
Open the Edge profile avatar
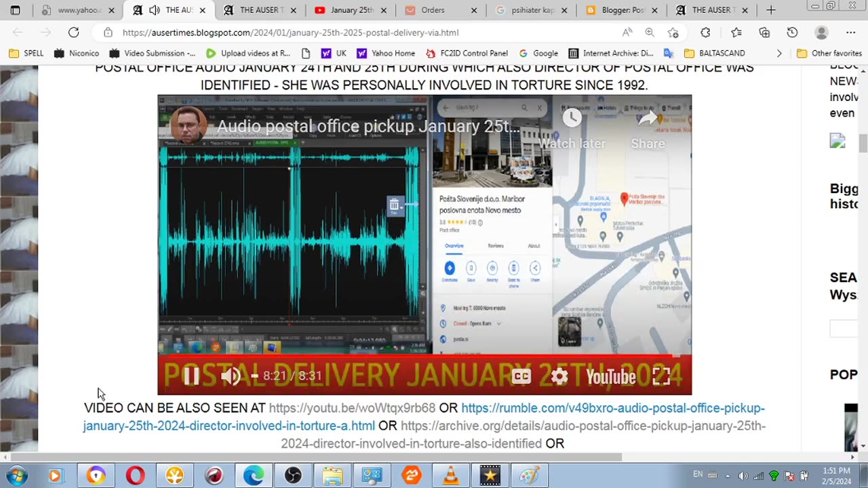click(821, 33)
